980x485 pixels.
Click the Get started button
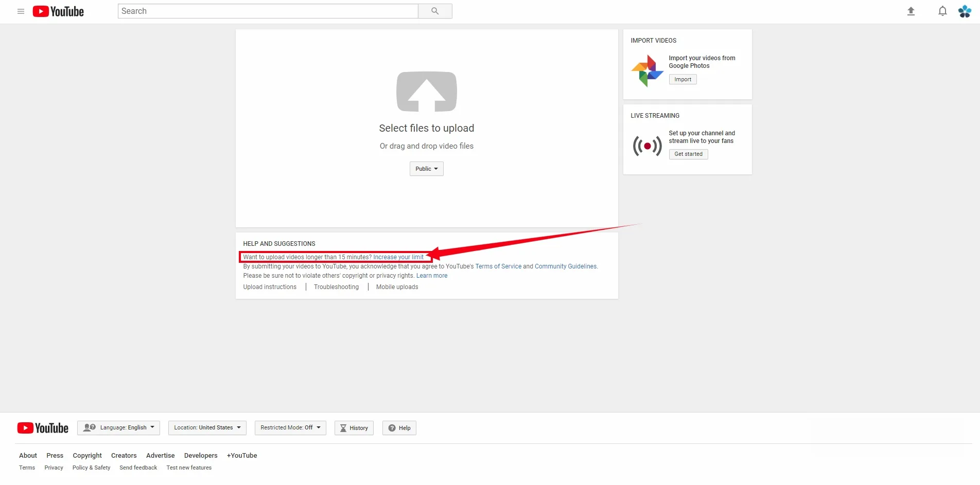coord(688,154)
